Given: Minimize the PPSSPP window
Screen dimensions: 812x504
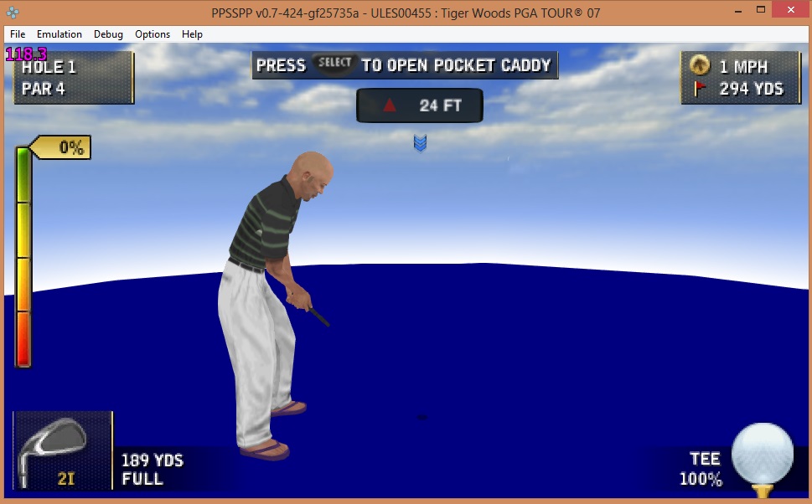Looking at the screenshot, I should click(738, 10).
